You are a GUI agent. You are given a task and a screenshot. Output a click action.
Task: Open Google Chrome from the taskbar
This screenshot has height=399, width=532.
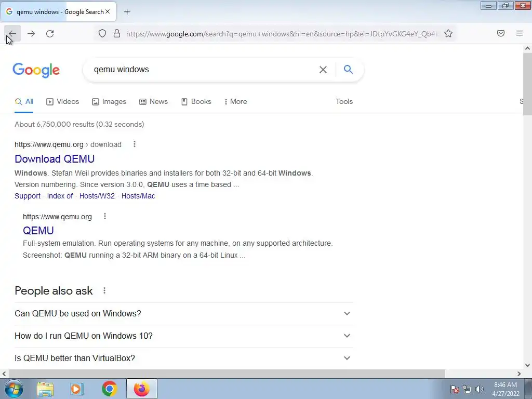point(109,389)
